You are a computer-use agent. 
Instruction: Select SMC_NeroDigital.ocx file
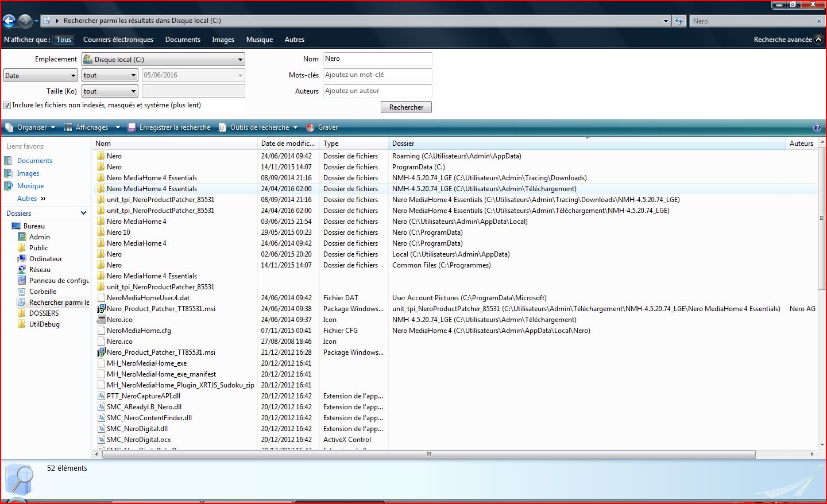click(x=138, y=440)
